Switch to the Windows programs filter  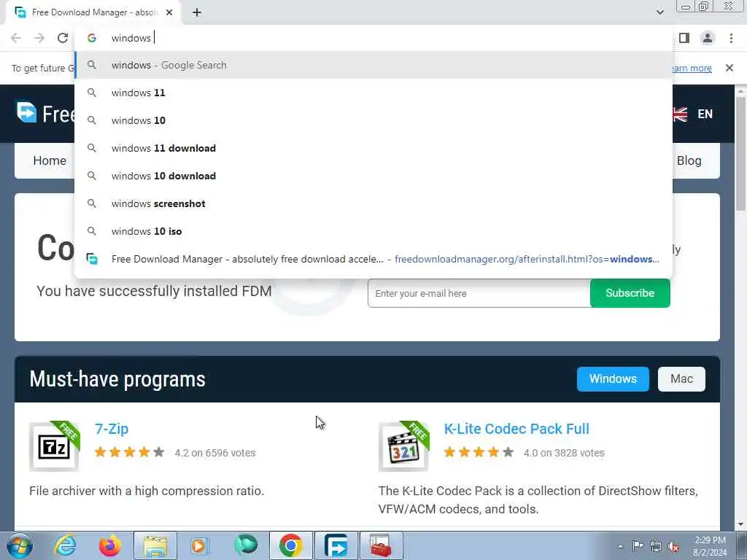tap(613, 379)
